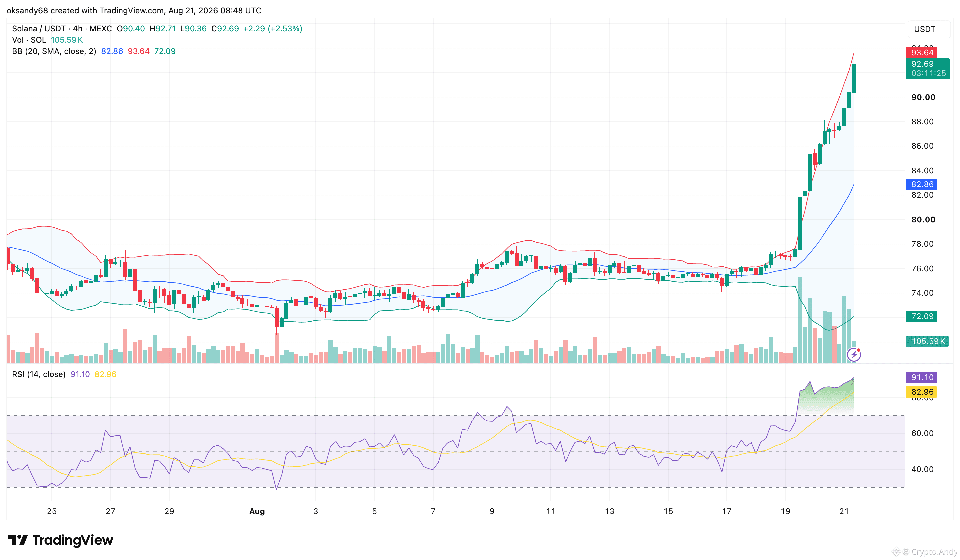
Task: Select the Vol · SOL legend label
Action: coord(29,40)
